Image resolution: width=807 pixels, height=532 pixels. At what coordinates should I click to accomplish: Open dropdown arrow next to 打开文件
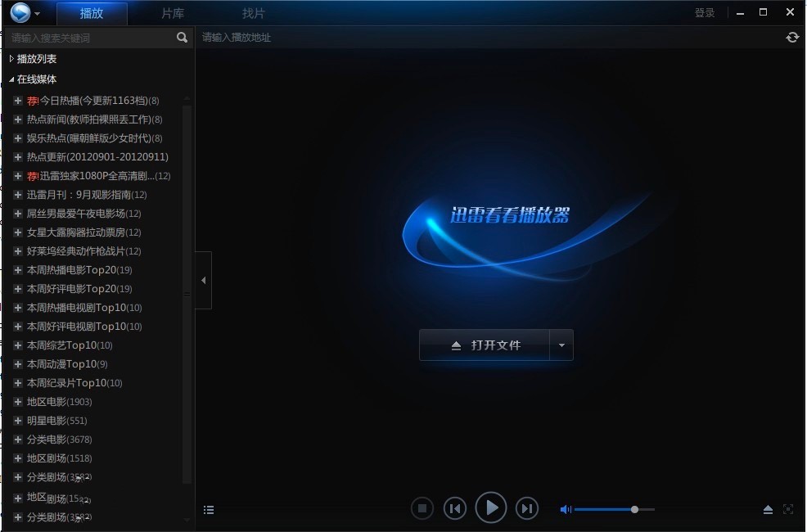point(561,345)
